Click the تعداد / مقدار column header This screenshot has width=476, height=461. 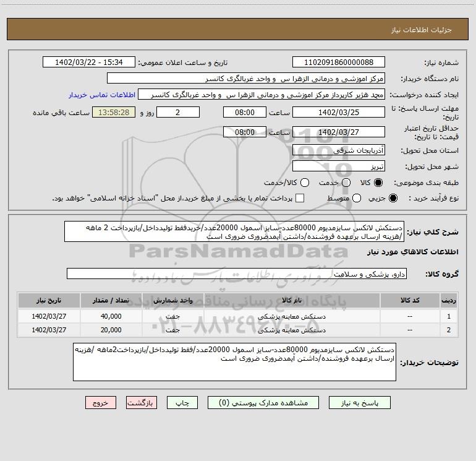click(x=111, y=300)
